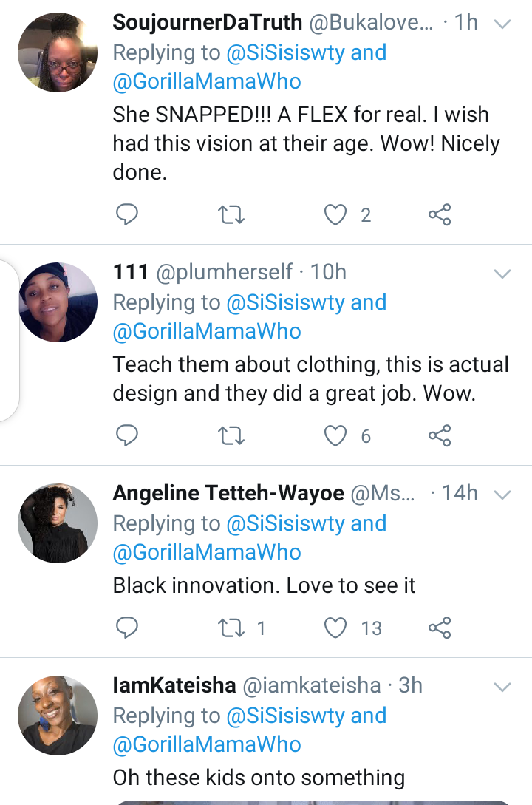The image size is (532, 805).
Task: Like SoujournerDaTruth's tweet with 2 likes
Action: [x=335, y=215]
